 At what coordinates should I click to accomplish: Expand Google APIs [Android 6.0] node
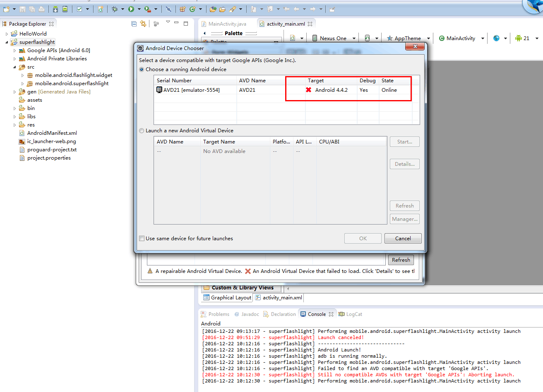tap(14, 50)
